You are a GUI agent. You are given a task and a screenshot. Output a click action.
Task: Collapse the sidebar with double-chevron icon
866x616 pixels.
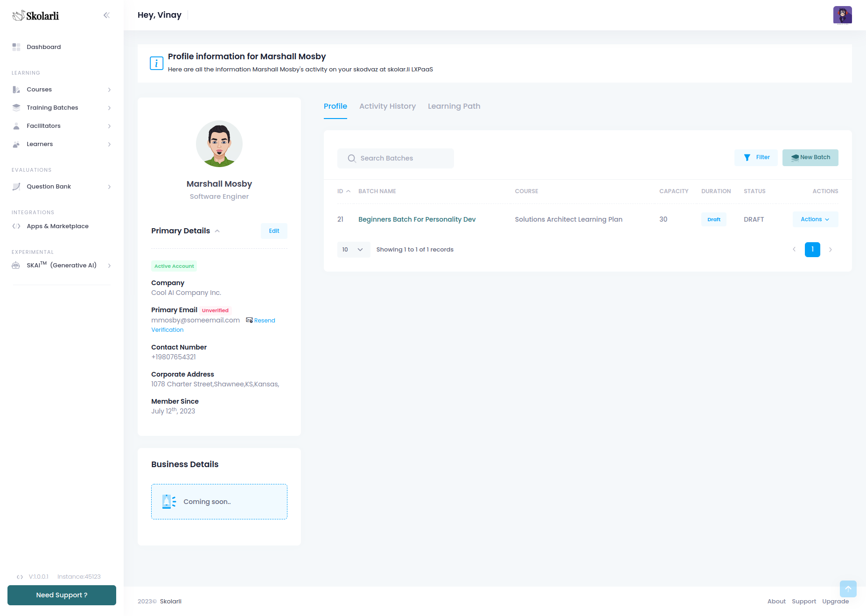106,15
